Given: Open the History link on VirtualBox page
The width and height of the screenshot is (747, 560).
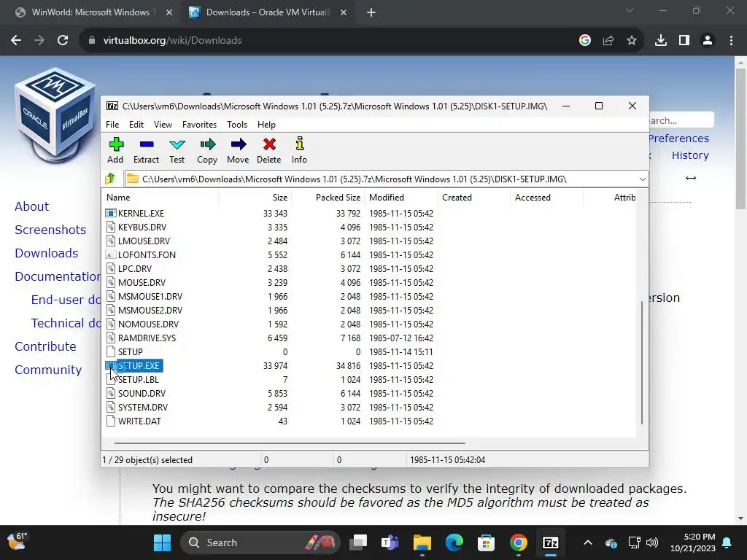Looking at the screenshot, I should (690, 155).
